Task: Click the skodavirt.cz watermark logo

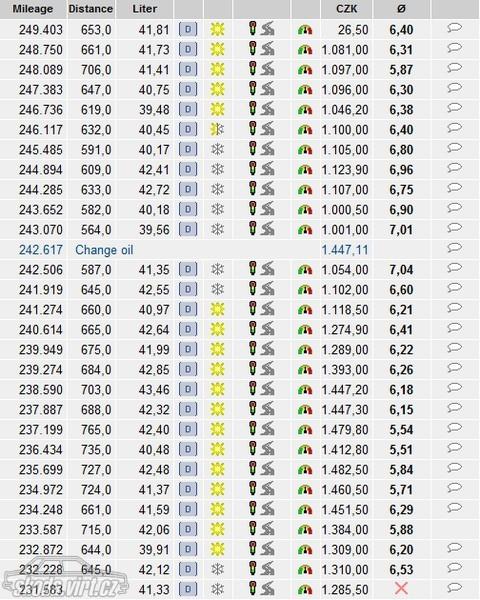Action: coord(63,580)
